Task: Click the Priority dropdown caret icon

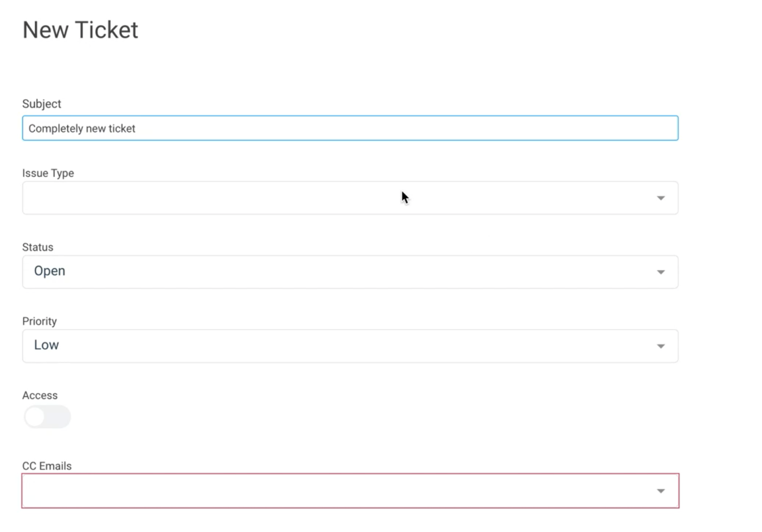Action: [660, 346]
